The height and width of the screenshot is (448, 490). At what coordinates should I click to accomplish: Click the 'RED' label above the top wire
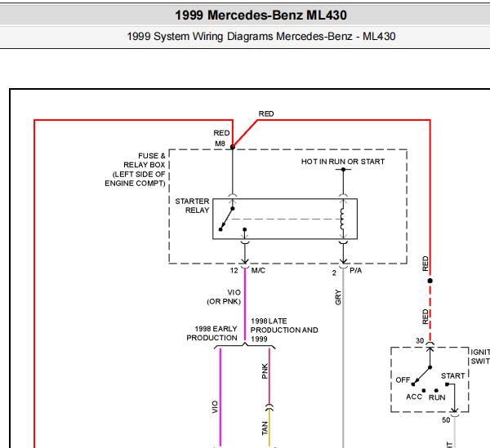[266, 114]
